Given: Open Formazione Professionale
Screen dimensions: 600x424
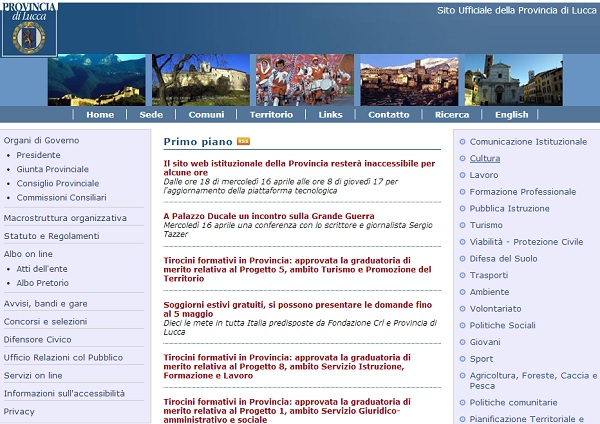Looking at the screenshot, I should [523, 192].
